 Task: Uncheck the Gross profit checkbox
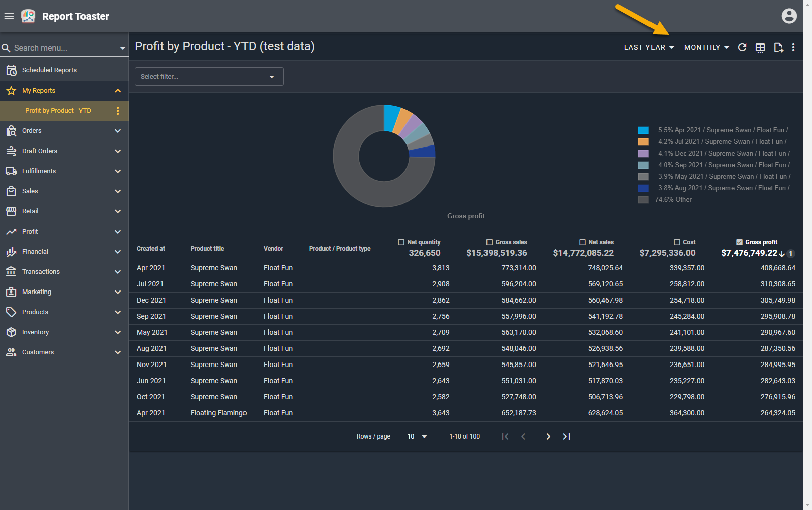(739, 242)
